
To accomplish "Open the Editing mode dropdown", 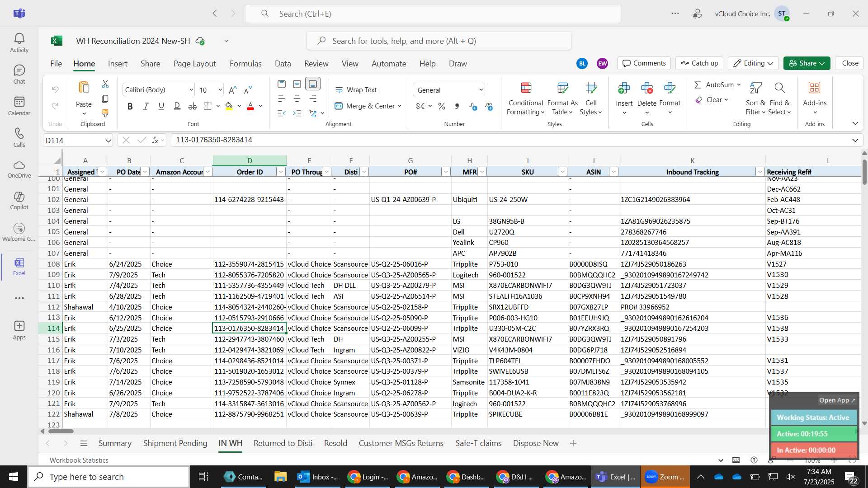I will pos(753,63).
